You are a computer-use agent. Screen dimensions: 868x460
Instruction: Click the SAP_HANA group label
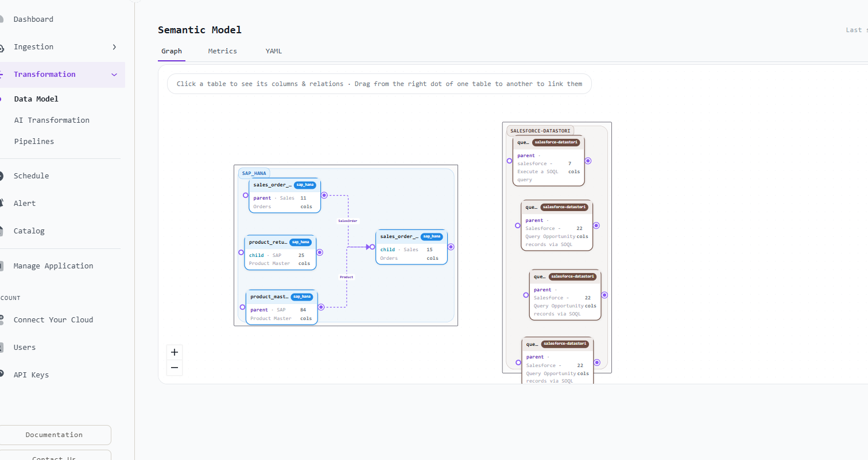(254, 173)
